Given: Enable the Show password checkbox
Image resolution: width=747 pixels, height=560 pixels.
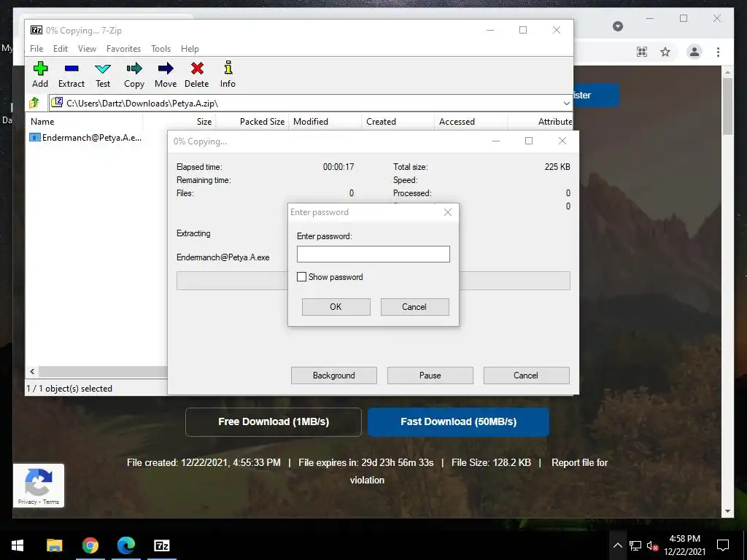Looking at the screenshot, I should (x=301, y=276).
